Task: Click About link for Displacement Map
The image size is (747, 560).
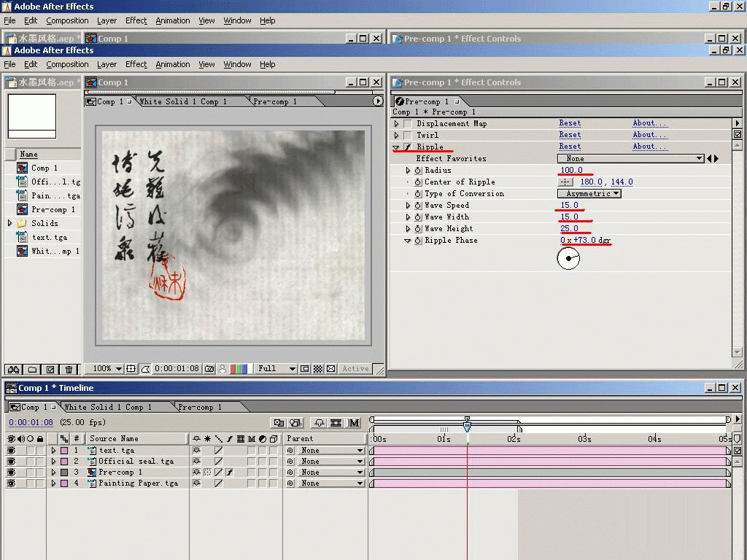Action: [x=650, y=122]
